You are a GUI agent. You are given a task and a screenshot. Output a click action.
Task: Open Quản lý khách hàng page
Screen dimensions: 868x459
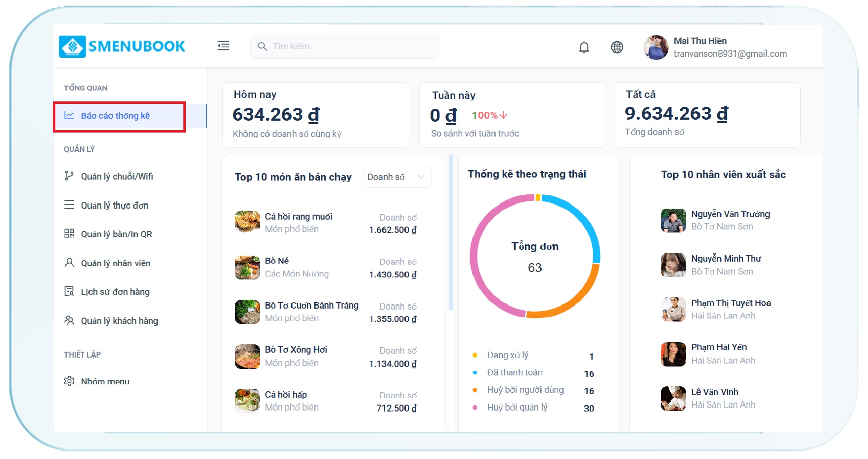(120, 321)
